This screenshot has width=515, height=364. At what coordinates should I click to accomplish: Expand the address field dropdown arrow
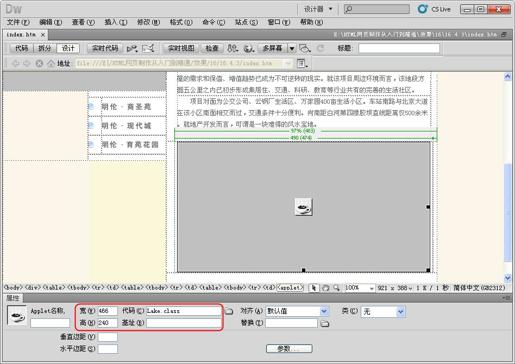click(x=289, y=63)
